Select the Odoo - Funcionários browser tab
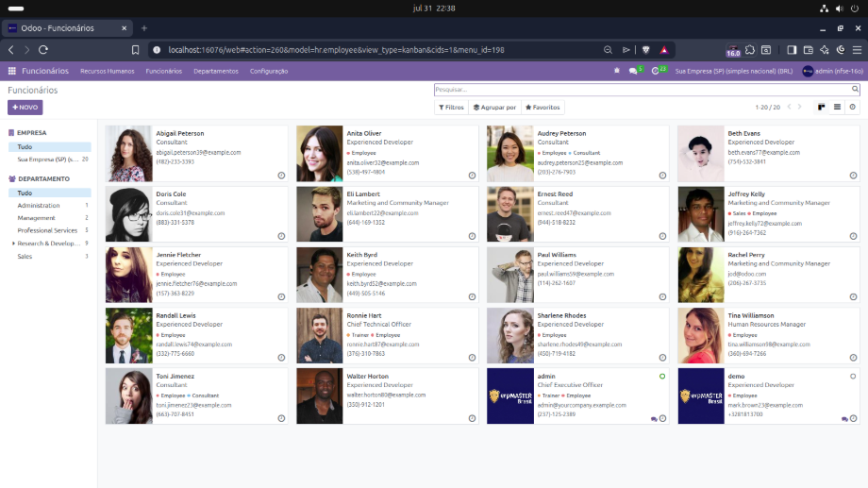The height and width of the screenshot is (488, 868). (67, 28)
